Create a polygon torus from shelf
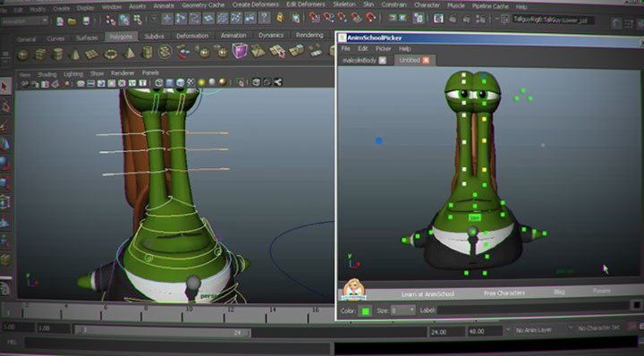 coord(111,54)
